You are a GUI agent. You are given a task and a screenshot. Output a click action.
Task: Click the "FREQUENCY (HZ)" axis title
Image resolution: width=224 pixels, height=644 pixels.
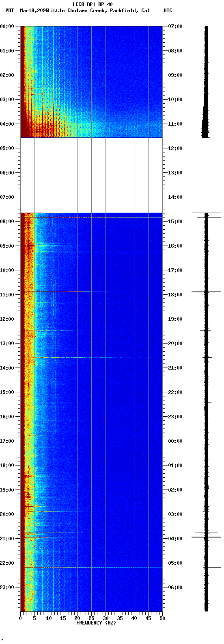(96, 623)
